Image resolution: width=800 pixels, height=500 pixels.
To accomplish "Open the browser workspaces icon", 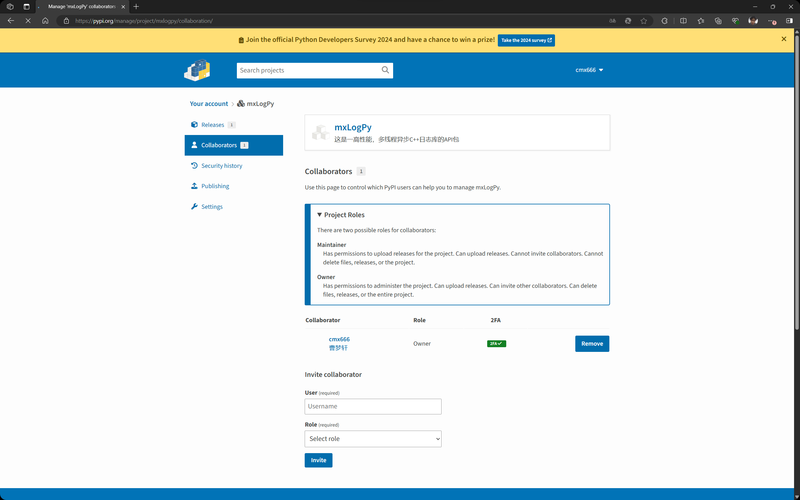I will [10, 7].
